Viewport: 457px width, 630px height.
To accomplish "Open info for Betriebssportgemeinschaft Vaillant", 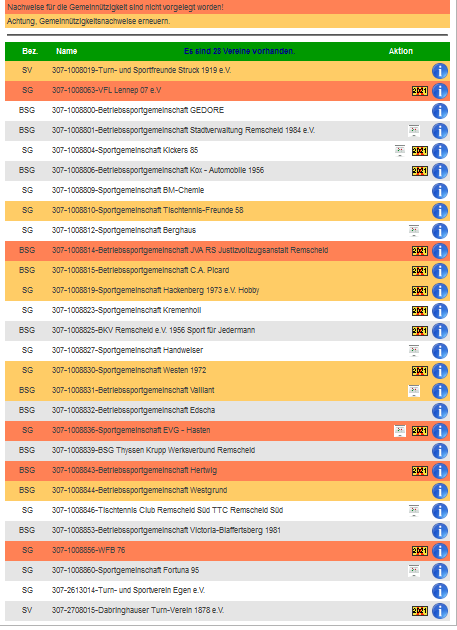I will tap(440, 391).
